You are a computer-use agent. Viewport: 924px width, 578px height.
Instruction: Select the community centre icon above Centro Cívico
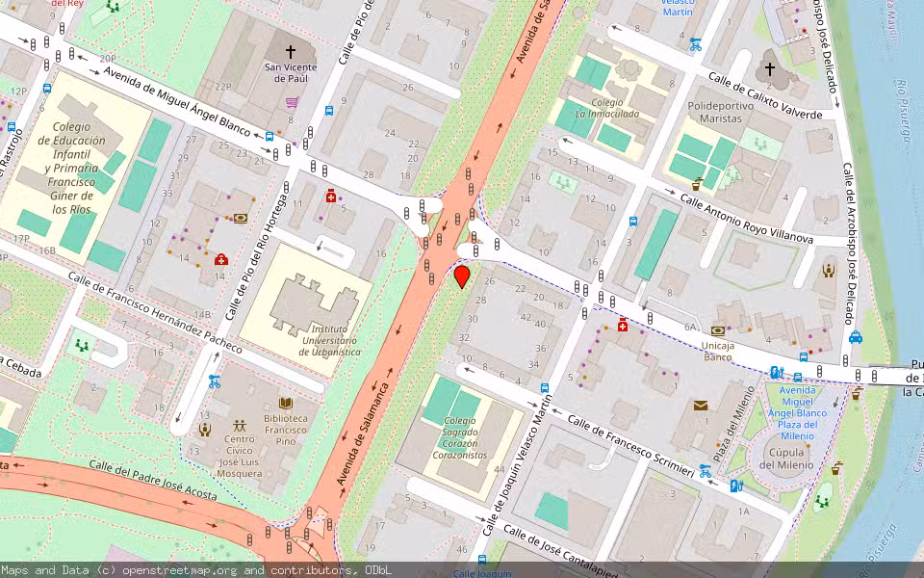point(240,425)
